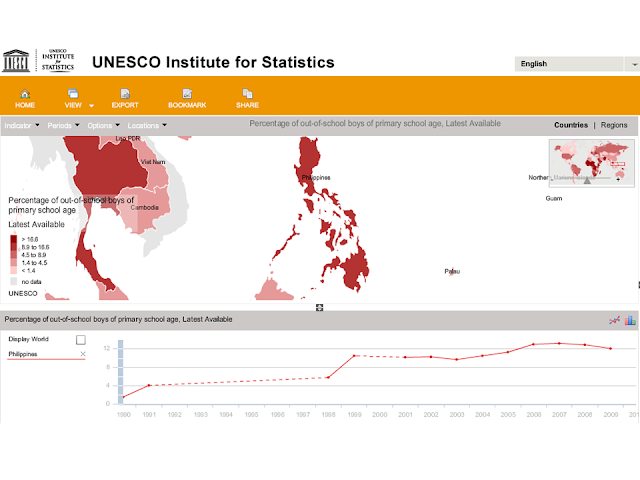The height and width of the screenshot is (480, 640).
Task: Select Philippines in the chart legend
Action: [23, 354]
